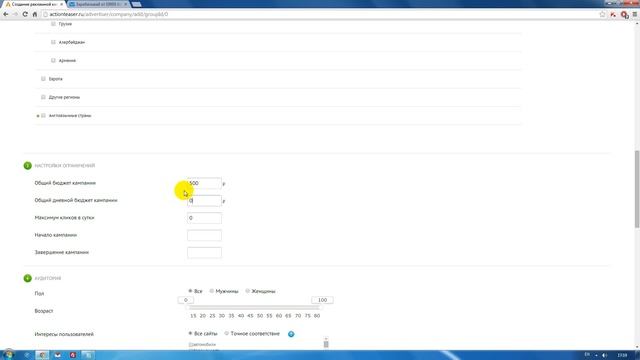Open the Windows Start orb
Viewport: 640px width, 360px height.
pos(8,355)
